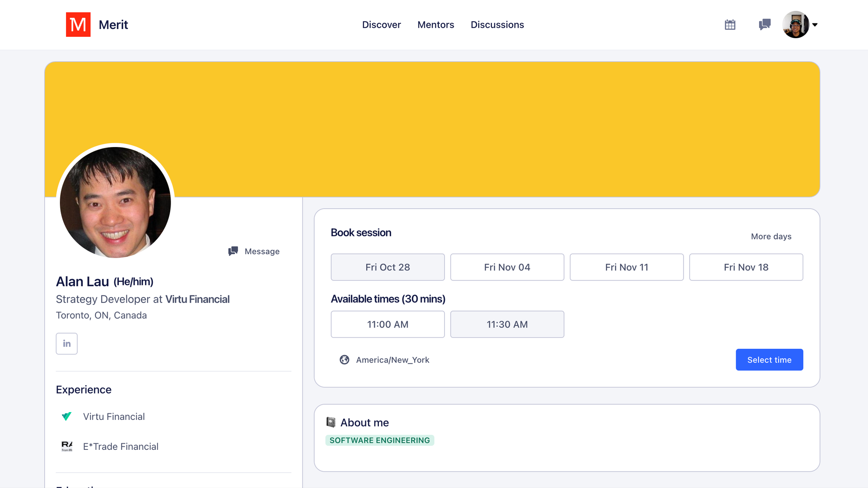
Task: Click the Merit logo icon
Action: pyautogui.click(x=78, y=24)
